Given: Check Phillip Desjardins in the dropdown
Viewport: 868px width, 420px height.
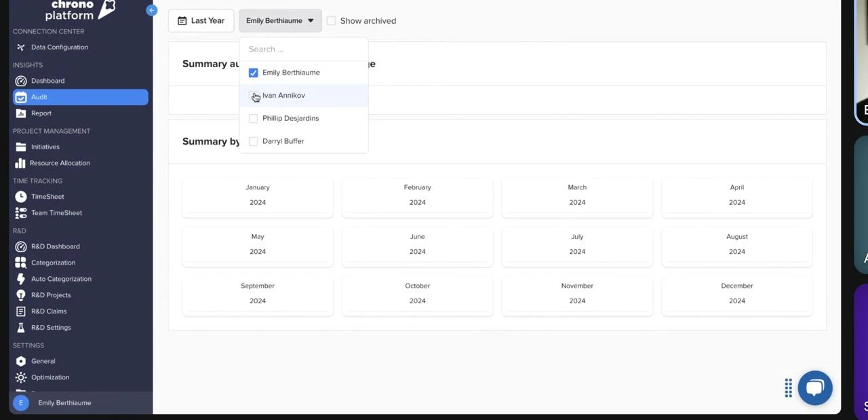Looking at the screenshot, I should point(253,118).
